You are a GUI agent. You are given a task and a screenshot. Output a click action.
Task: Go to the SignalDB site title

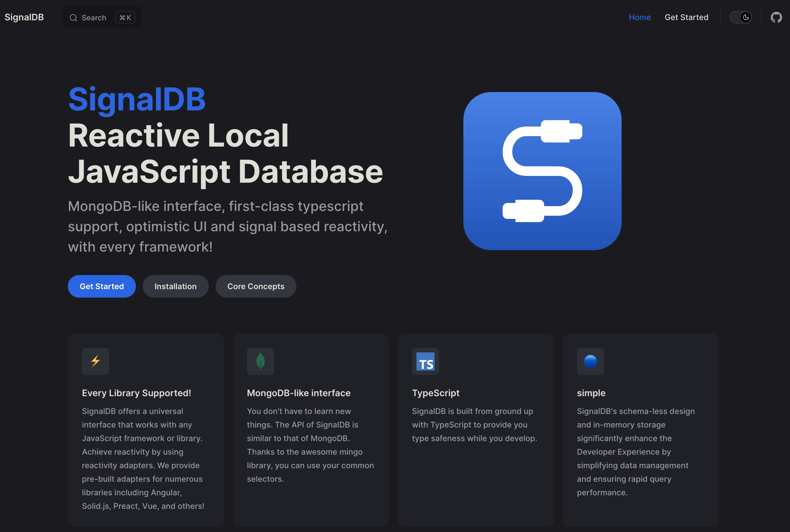(24, 17)
